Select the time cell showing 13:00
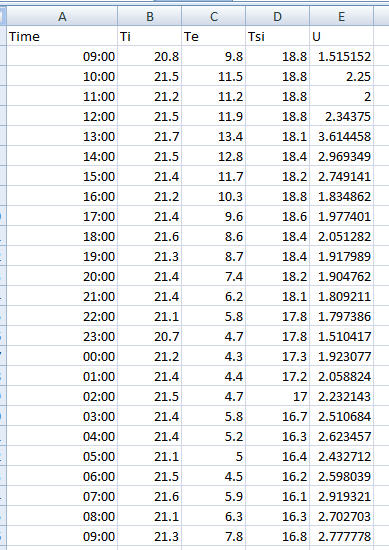 (62, 136)
